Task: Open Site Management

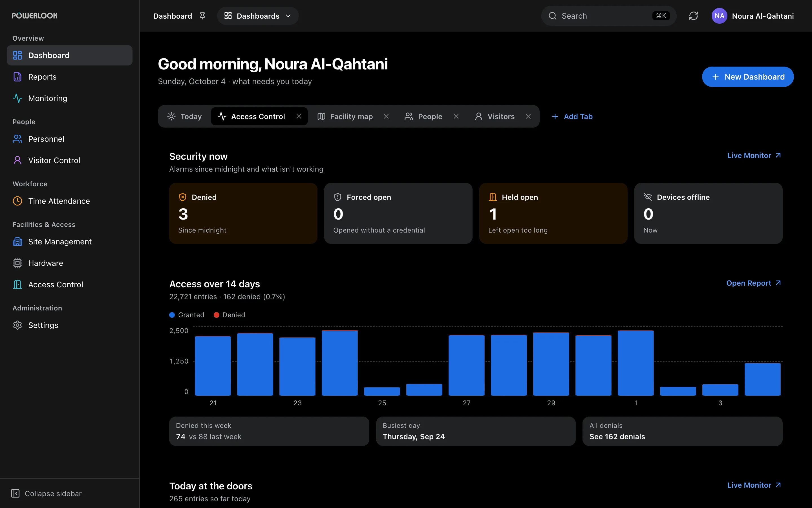Action: click(x=69, y=242)
